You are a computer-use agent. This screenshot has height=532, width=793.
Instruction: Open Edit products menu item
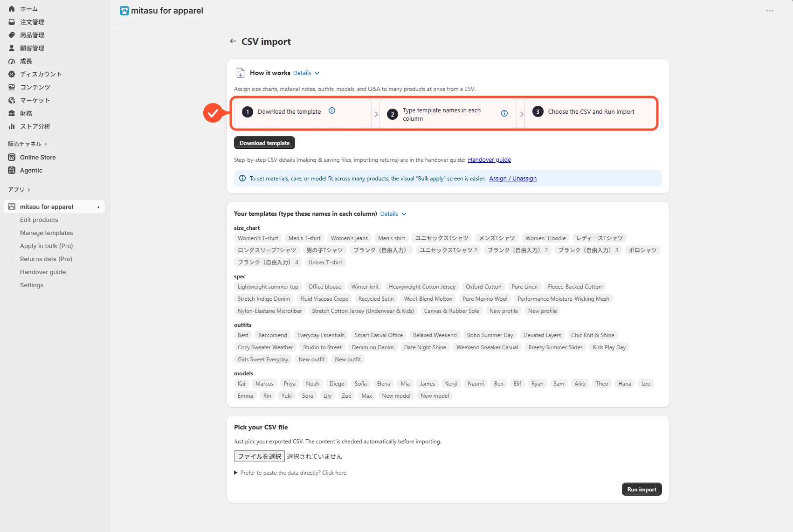click(x=39, y=220)
